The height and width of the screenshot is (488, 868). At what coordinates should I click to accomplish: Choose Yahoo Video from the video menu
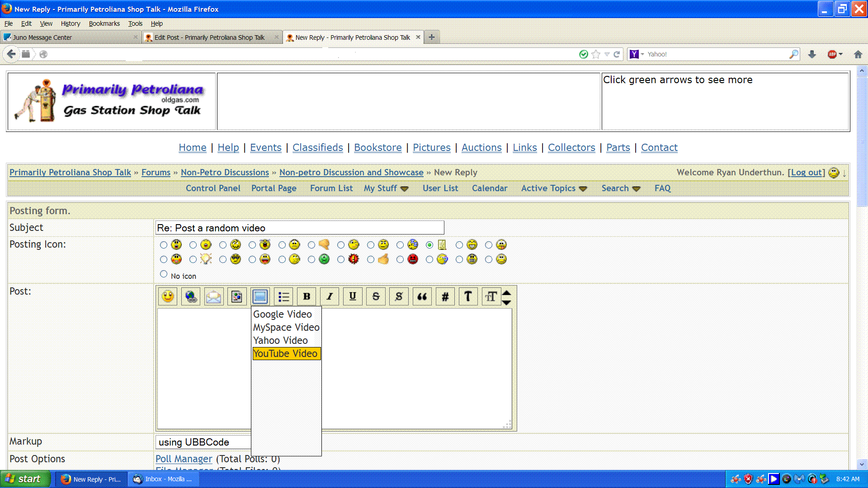click(x=280, y=341)
